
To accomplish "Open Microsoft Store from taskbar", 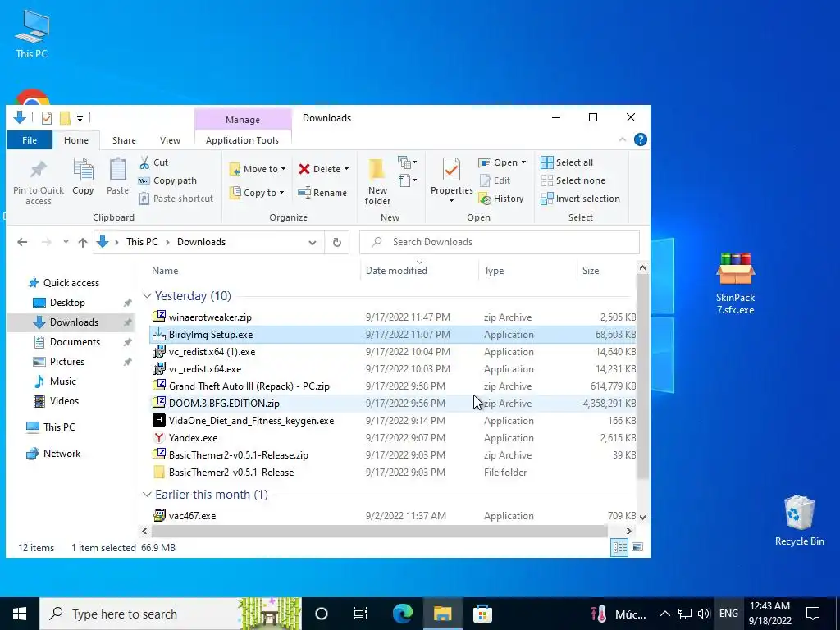I will [x=482, y=614].
